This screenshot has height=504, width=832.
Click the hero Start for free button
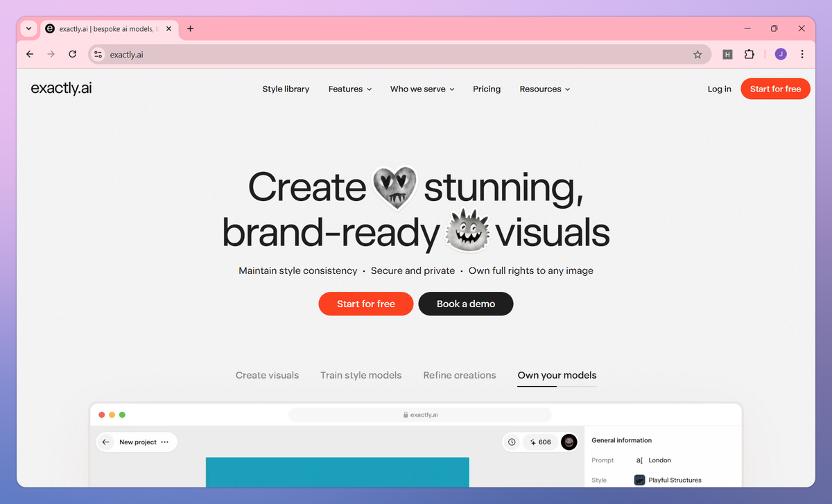[366, 304]
